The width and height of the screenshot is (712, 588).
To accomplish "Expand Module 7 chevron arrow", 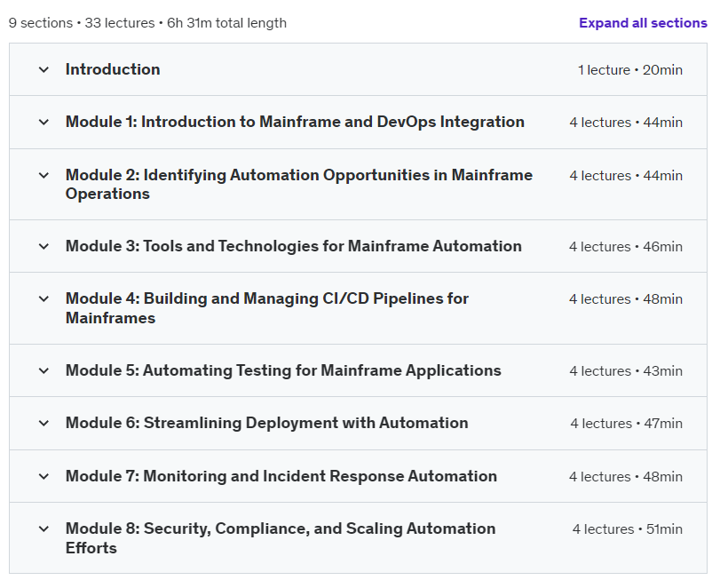I will pyautogui.click(x=44, y=476).
